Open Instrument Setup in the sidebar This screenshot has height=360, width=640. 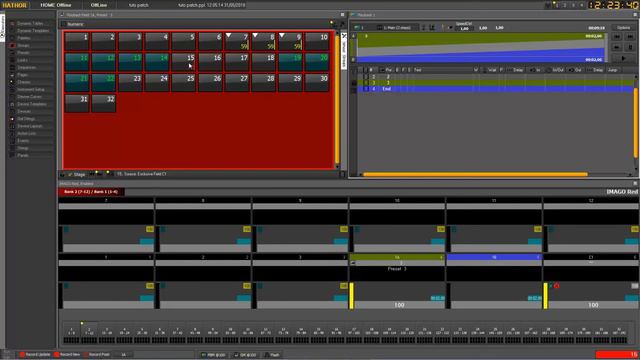(31, 90)
